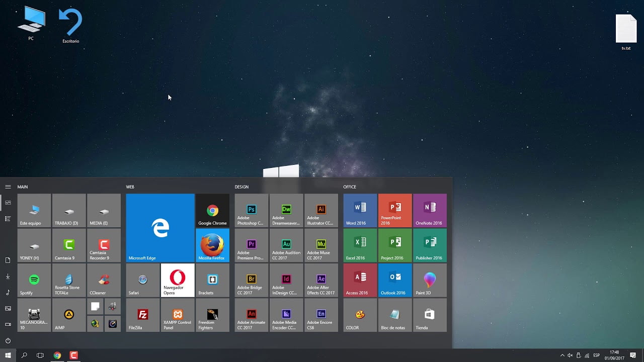Open the small Sticky Notes tile

pyautogui.click(x=95, y=306)
